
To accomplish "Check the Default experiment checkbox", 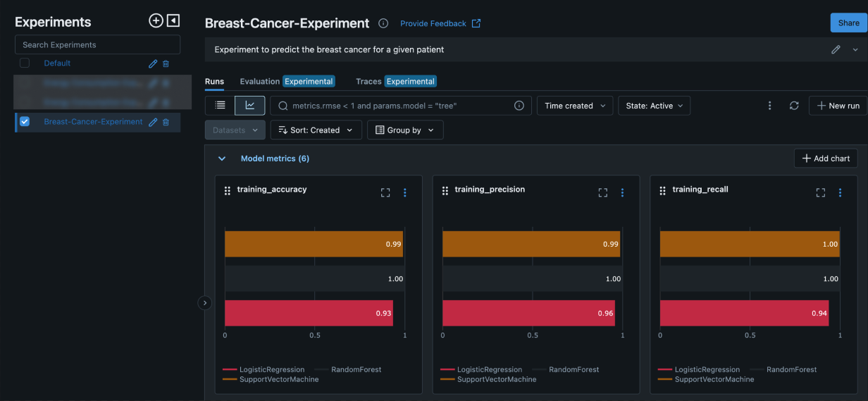I will click(x=25, y=63).
